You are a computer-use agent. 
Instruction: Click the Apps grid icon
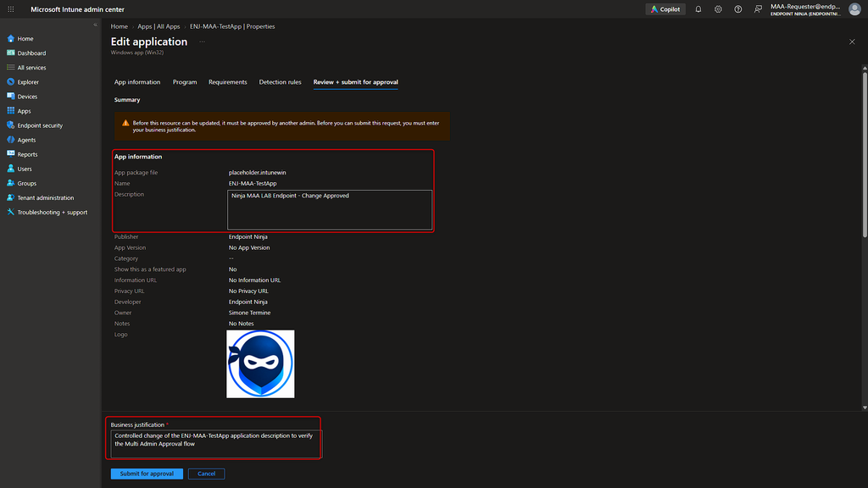click(x=10, y=111)
